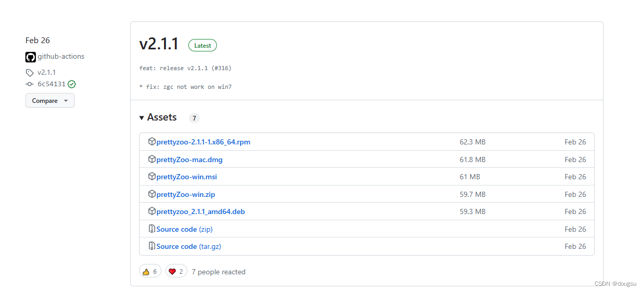Screen dimensions: 644x292
Task: Click the package icon for prettyZoo-win.zip
Action: [152, 194]
